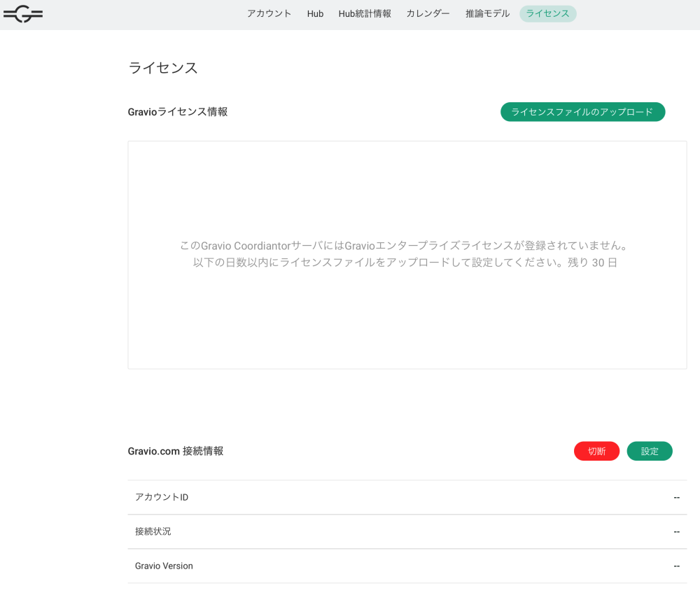Click the 接続状況 row label
Image resolution: width=700 pixels, height=593 pixels.
pos(153,531)
